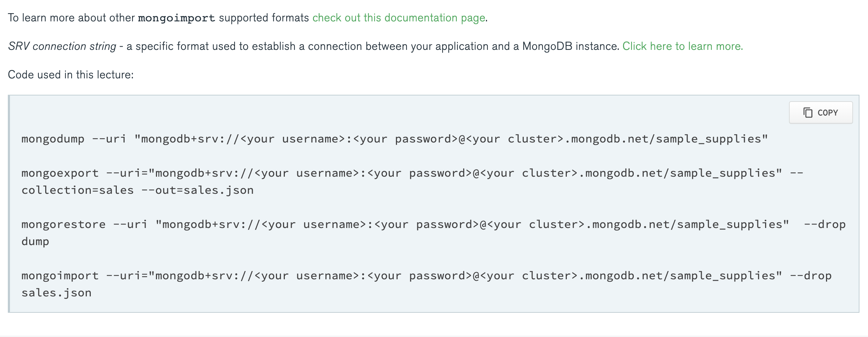Click bold 'mongoimport' in the first sentence
Screen dimensions: 868x337
pyautogui.click(x=177, y=18)
